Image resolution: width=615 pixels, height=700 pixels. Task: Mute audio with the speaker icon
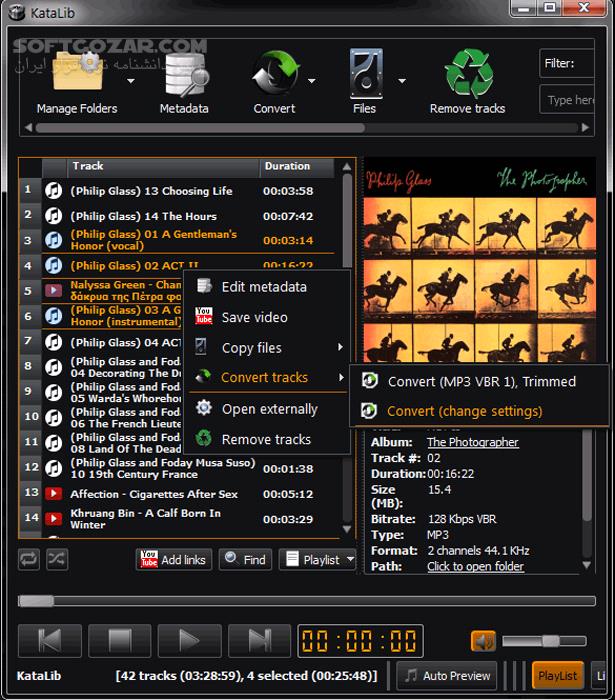(483, 641)
